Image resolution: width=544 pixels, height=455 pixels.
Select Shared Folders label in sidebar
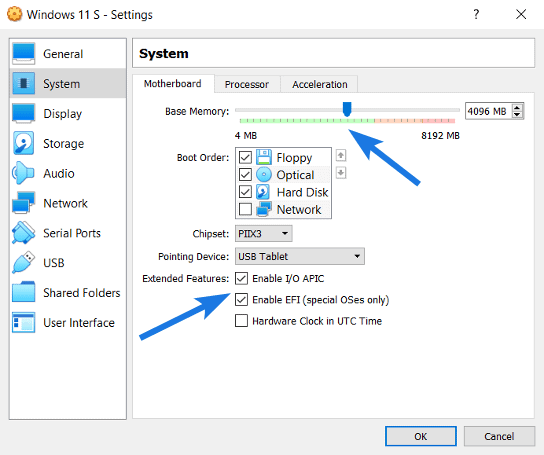(82, 293)
